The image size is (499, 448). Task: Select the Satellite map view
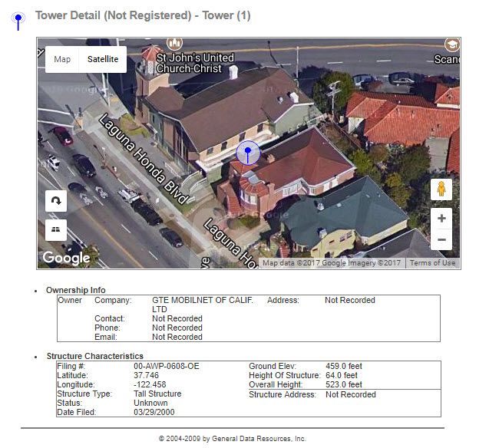click(103, 59)
